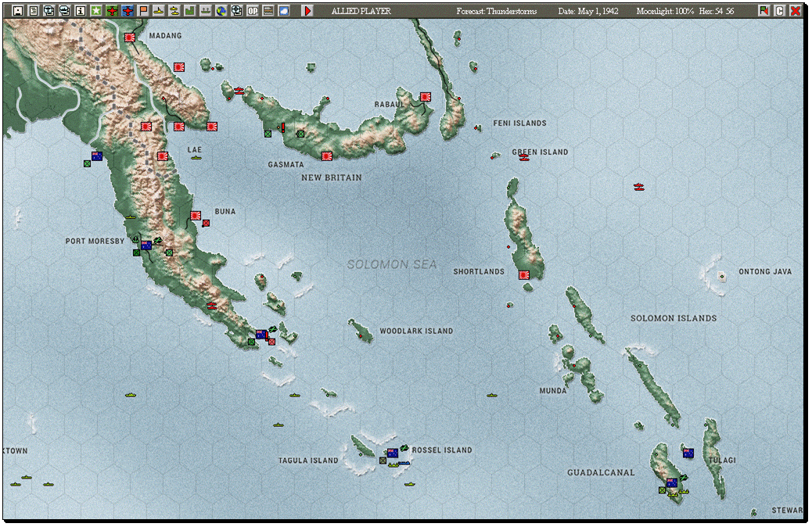Click the ONTONG JAVA label

pyautogui.click(x=765, y=271)
